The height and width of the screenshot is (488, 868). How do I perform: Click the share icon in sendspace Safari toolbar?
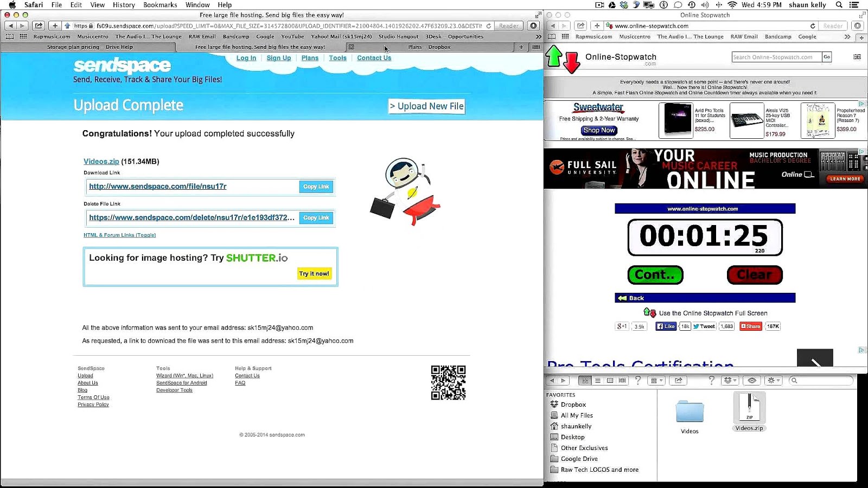39,25
